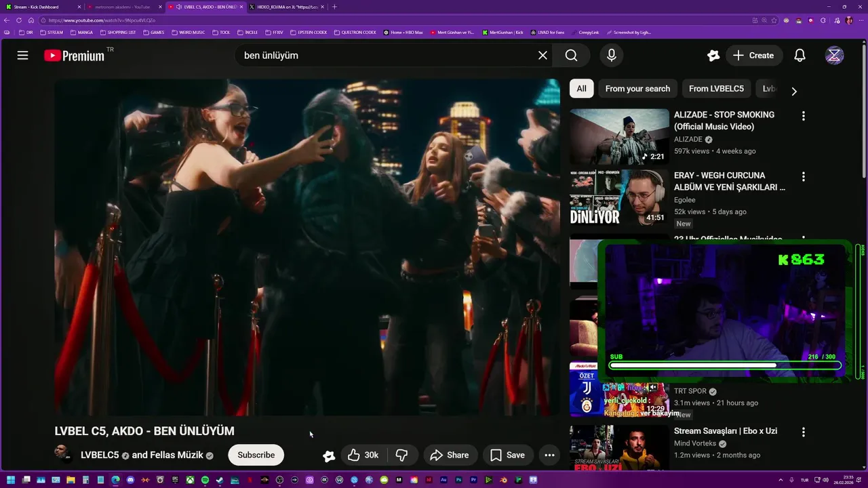Focus the youtube.com address bar
This screenshot has width=868, height=488.
[x=393, y=20]
